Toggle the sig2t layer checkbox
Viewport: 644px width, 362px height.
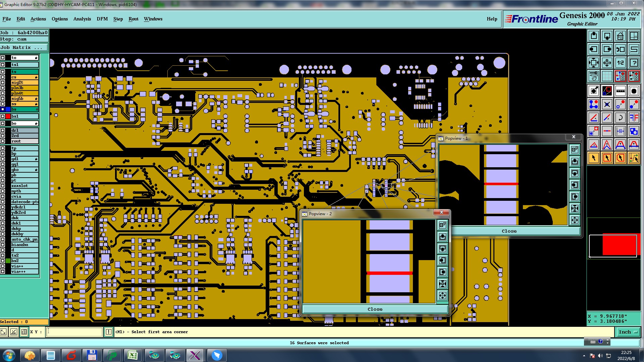pyautogui.click(x=3, y=82)
